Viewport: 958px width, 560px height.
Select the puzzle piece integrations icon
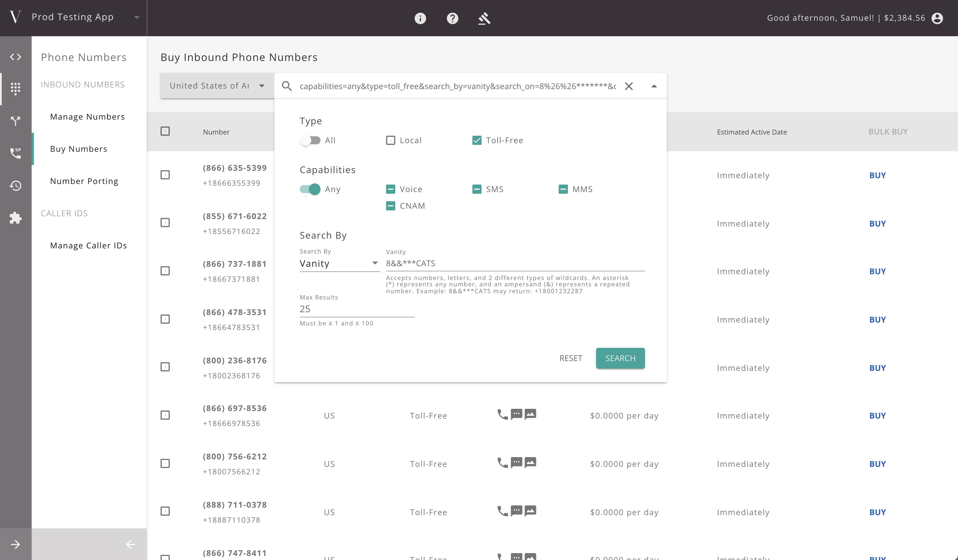pos(16,218)
